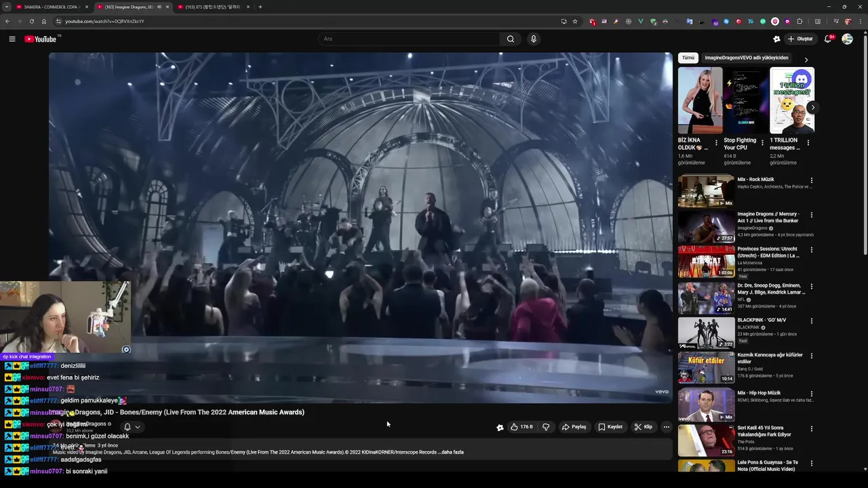Open the Oluştur create button

(x=800, y=39)
